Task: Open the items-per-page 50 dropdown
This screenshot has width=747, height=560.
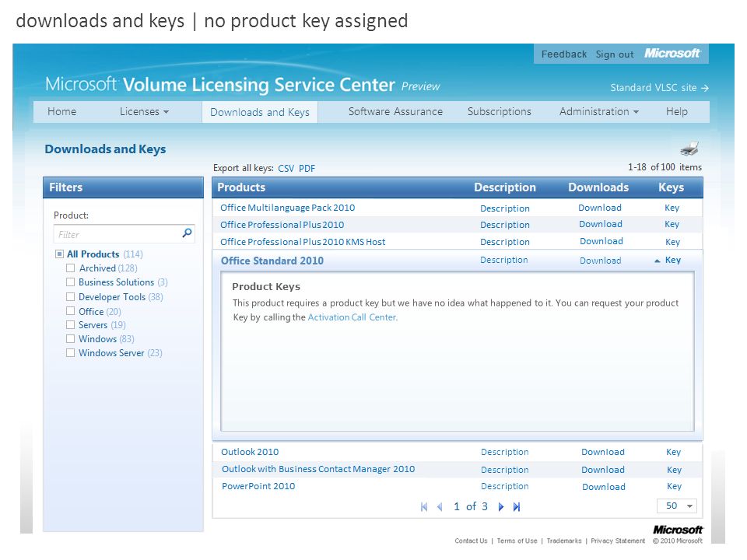Action: (676, 506)
